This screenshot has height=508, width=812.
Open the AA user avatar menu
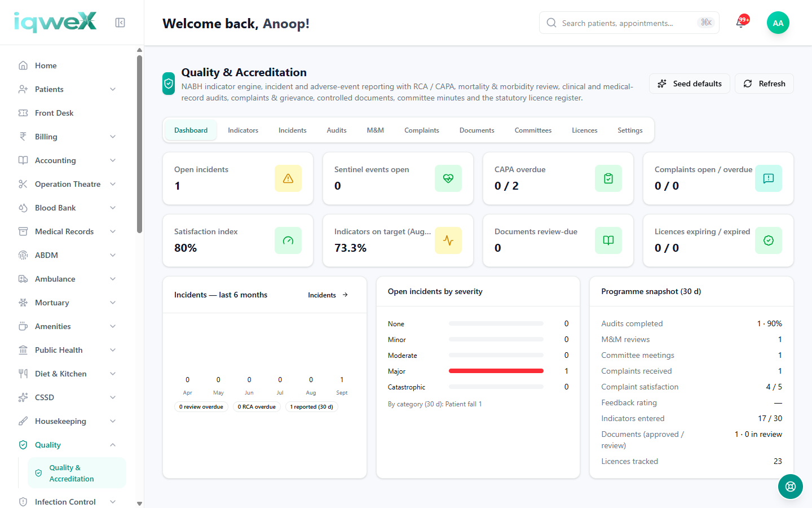pos(778,23)
